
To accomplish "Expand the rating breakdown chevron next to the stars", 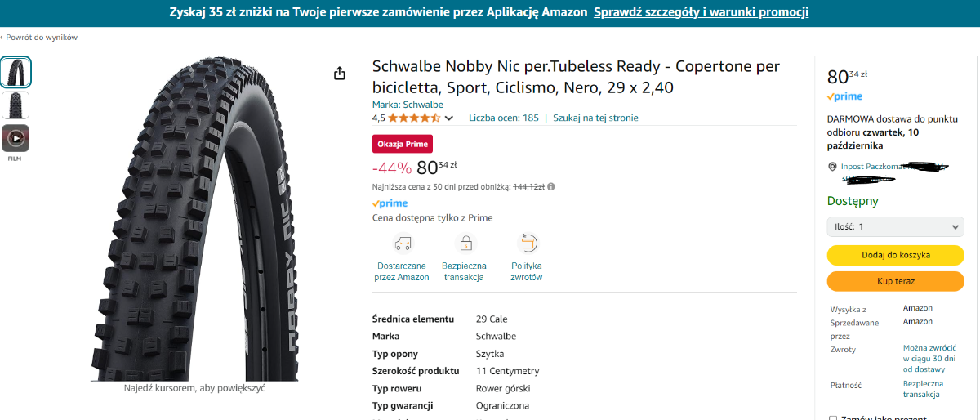I will [448, 118].
